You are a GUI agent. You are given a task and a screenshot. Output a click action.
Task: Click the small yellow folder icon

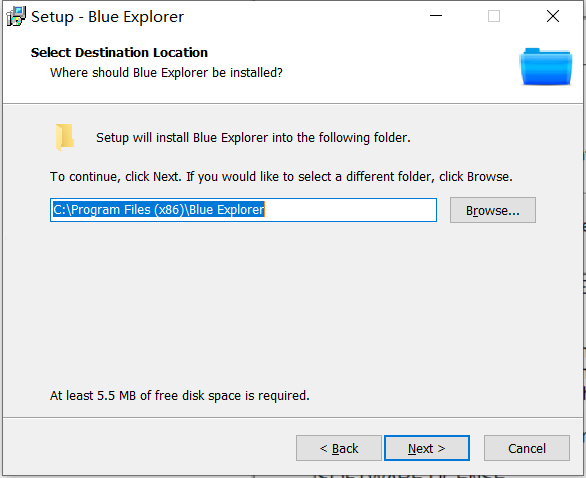pyautogui.click(x=65, y=137)
